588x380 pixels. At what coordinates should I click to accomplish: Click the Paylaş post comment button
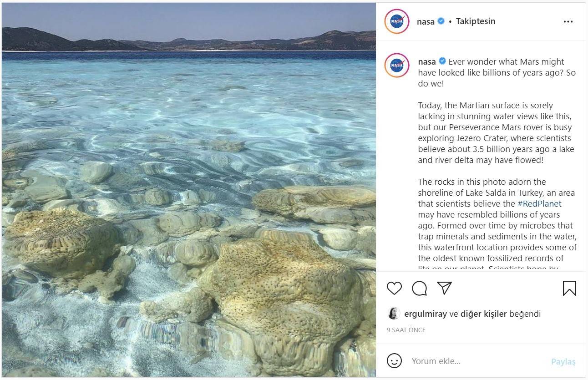[x=563, y=362]
